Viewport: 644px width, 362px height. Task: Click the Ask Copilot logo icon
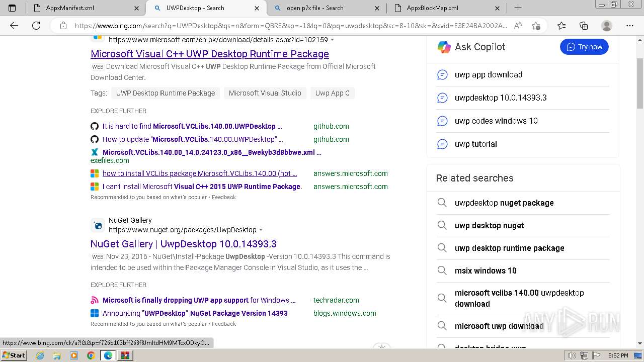click(x=444, y=47)
